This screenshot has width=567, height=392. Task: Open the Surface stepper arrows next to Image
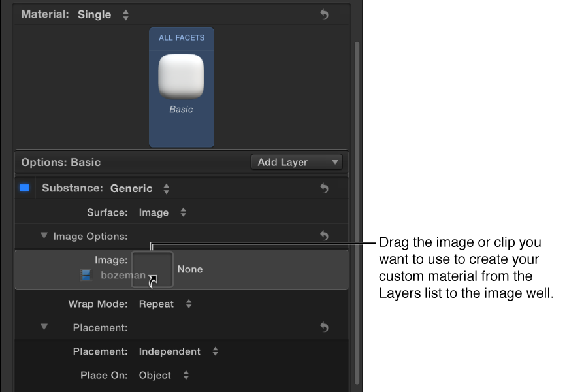point(182,212)
